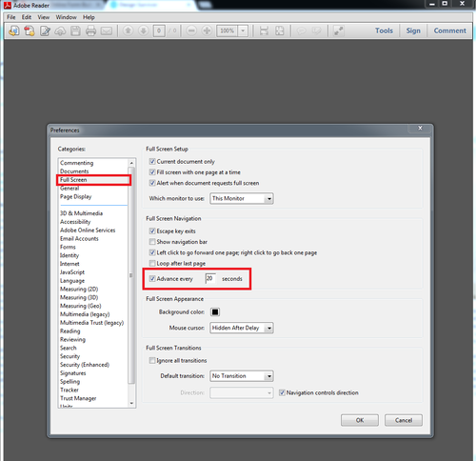Select Page Display in Categories list
The height and width of the screenshot is (461, 476).
[75, 196]
